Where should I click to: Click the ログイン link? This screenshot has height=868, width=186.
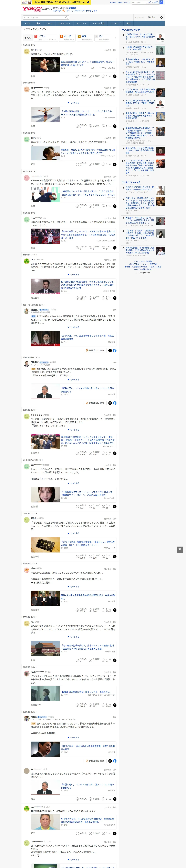[57, 11]
